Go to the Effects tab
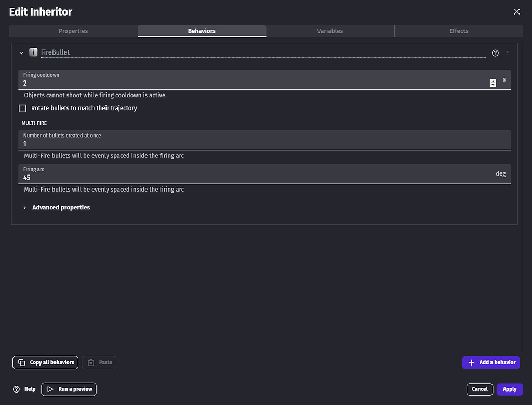Image resolution: width=532 pixels, height=405 pixels. coord(459,31)
